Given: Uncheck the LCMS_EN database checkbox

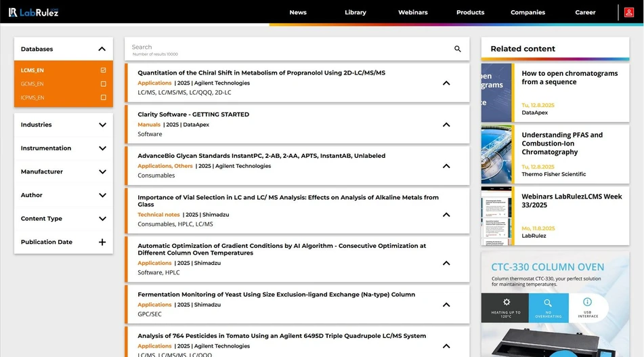Looking at the screenshot, I should 103,70.
